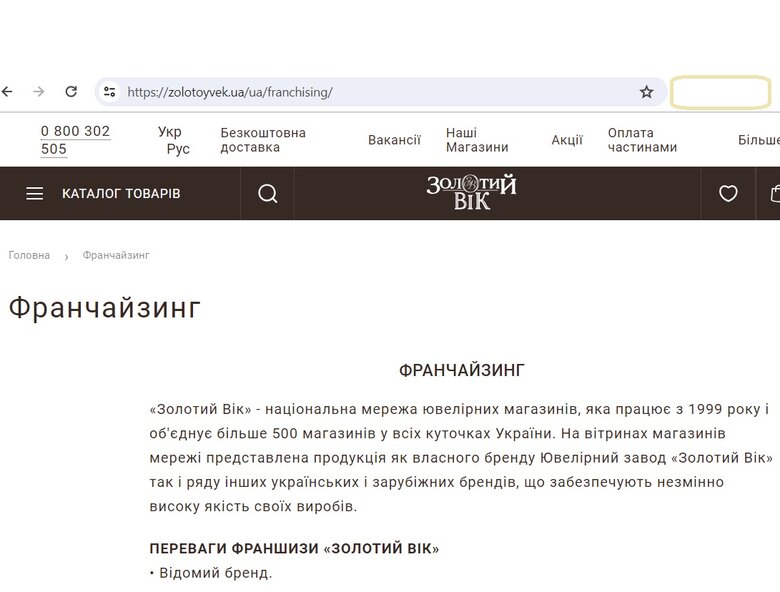Switch language to Рус
This screenshot has width=780, height=592.
click(x=178, y=149)
